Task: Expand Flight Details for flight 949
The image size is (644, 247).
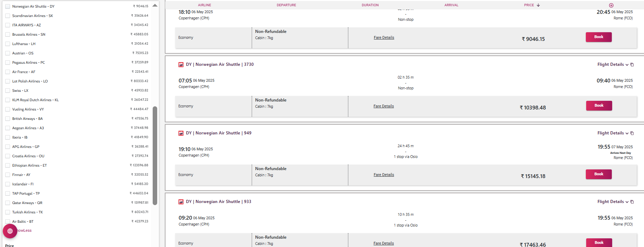Action: tap(612, 133)
